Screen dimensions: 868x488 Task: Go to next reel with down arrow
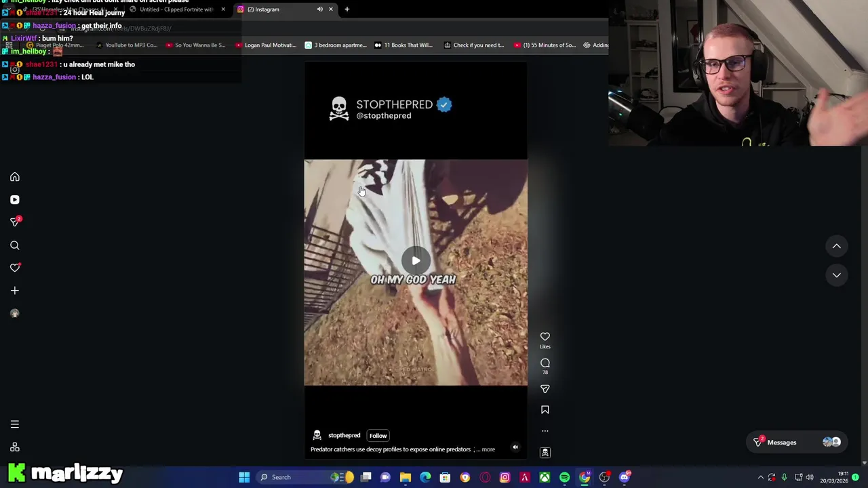click(836, 275)
